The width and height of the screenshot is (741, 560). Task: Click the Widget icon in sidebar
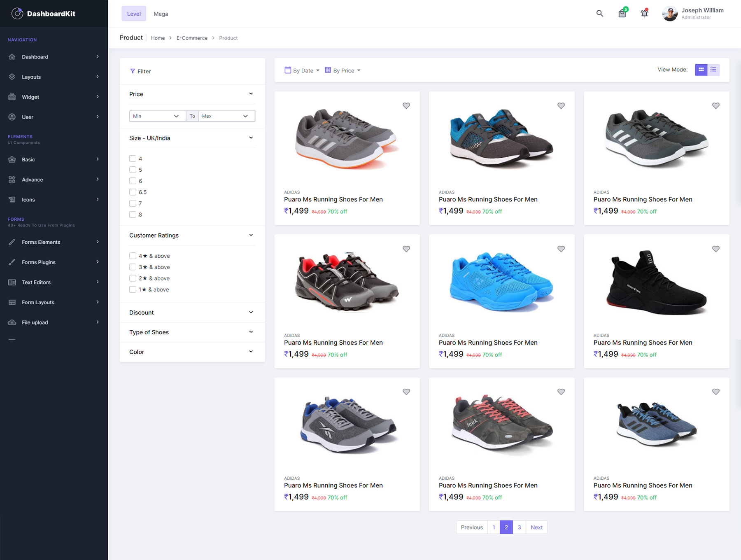pos(12,97)
